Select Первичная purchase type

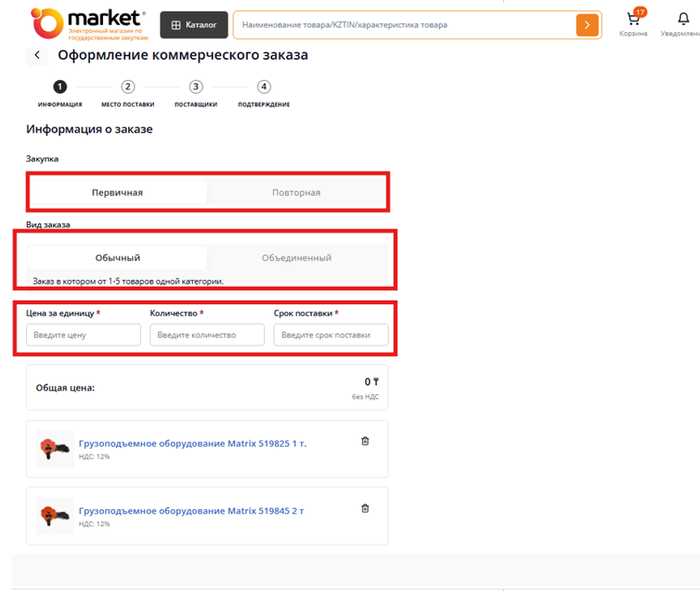(117, 193)
